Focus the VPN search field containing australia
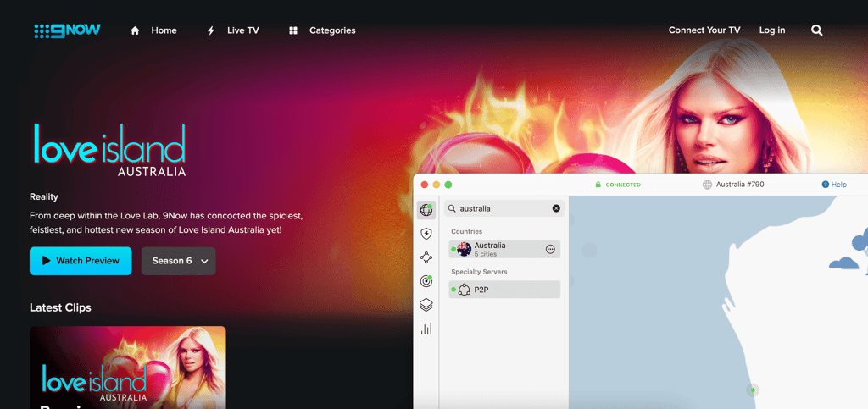The image size is (868, 409). click(x=504, y=208)
